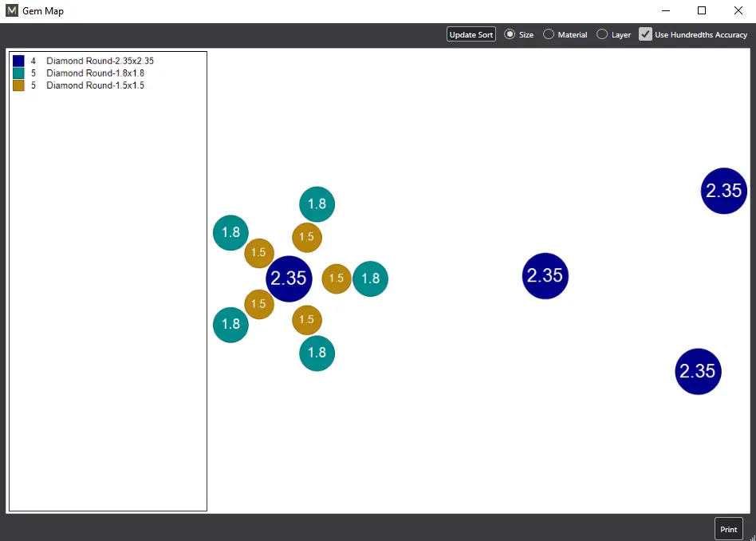The height and width of the screenshot is (541, 756).
Task: Select the Material sort radio button
Action: tap(549, 34)
